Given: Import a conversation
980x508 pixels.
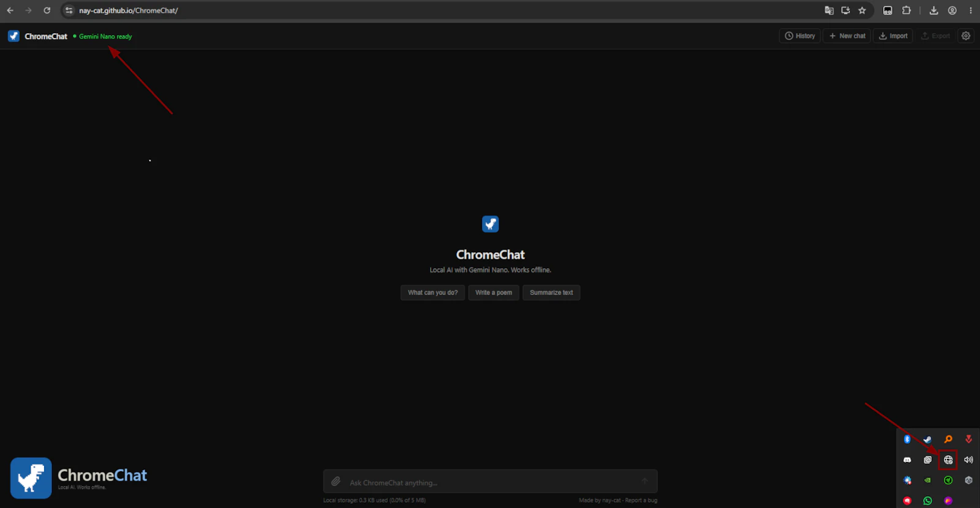Looking at the screenshot, I should pyautogui.click(x=893, y=36).
